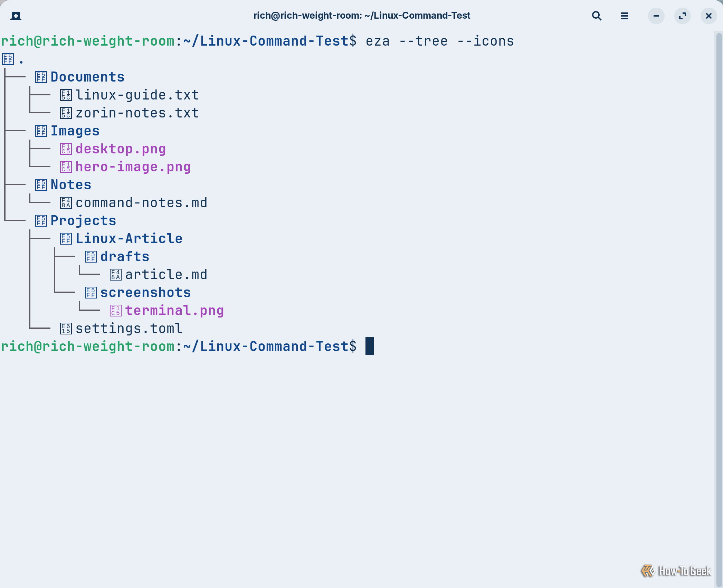723x588 pixels.
Task: Click the eza --tree --icons command text
Action: pyautogui.click(x=440, y=41)
